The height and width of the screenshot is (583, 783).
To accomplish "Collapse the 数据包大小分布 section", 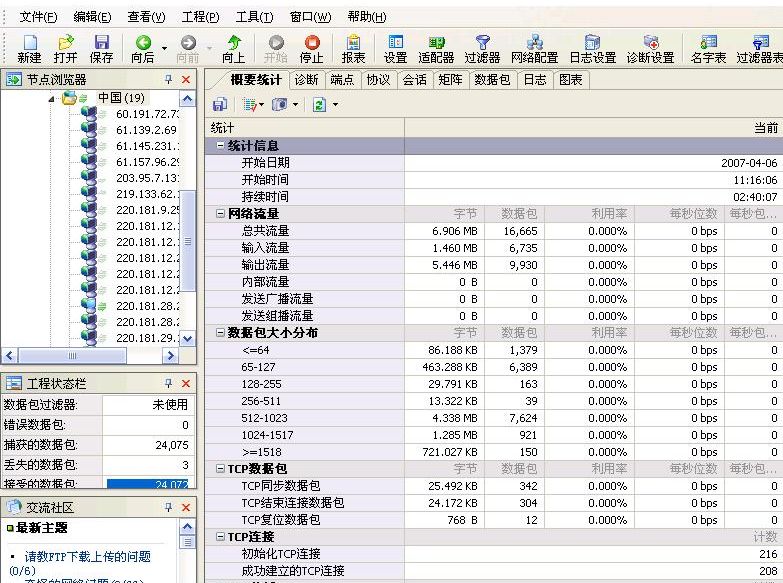I will (220, 333).
